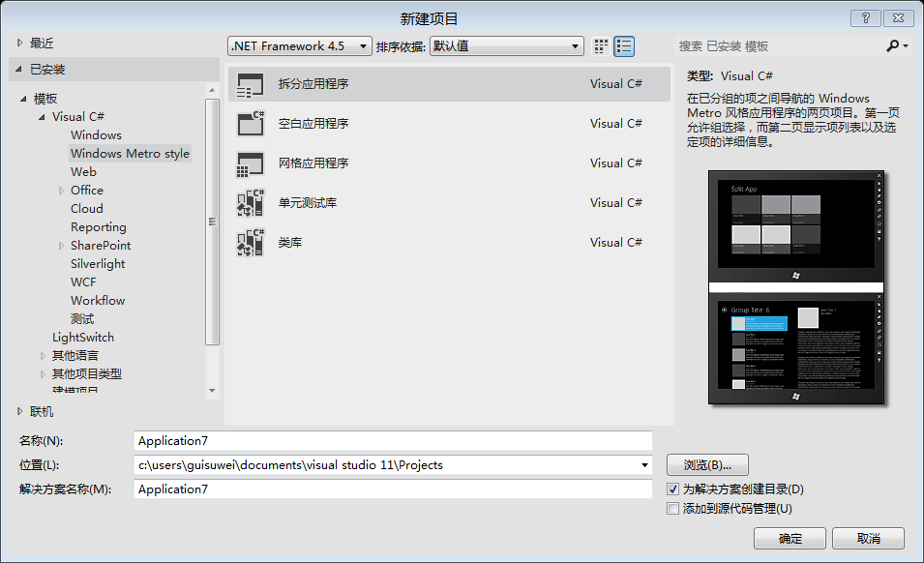Click the 浏览(B)... button
Image resolution: width=924 pixels, height=563 pixels.
[x=707, y=464]
